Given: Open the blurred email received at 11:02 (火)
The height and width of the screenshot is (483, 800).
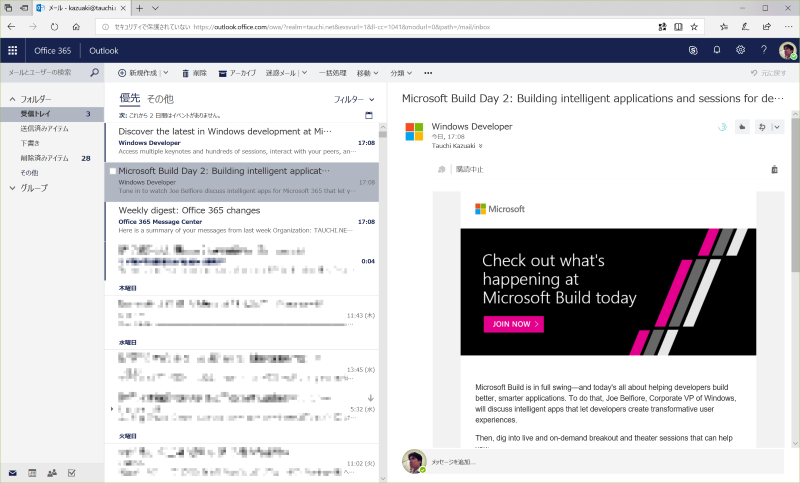Looking at the screenshot, I should (242, 462).
